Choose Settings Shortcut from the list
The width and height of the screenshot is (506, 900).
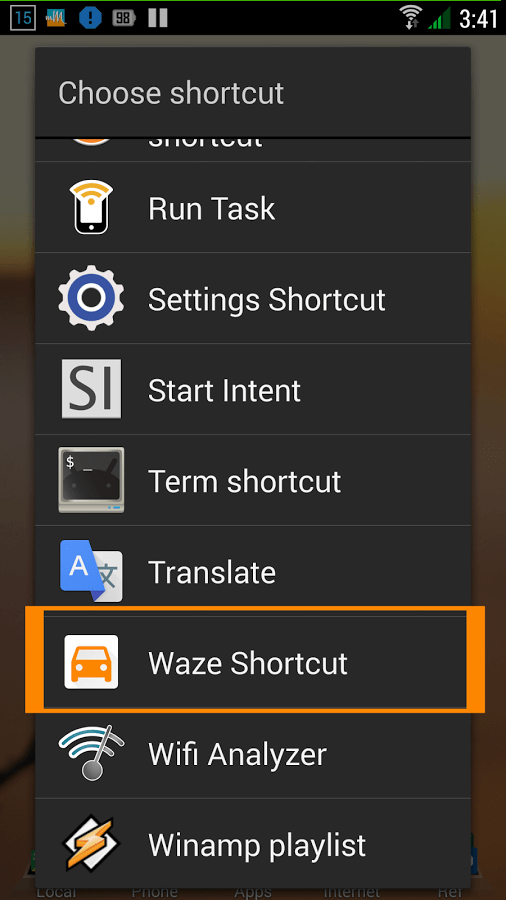click(x=253, y=298)
